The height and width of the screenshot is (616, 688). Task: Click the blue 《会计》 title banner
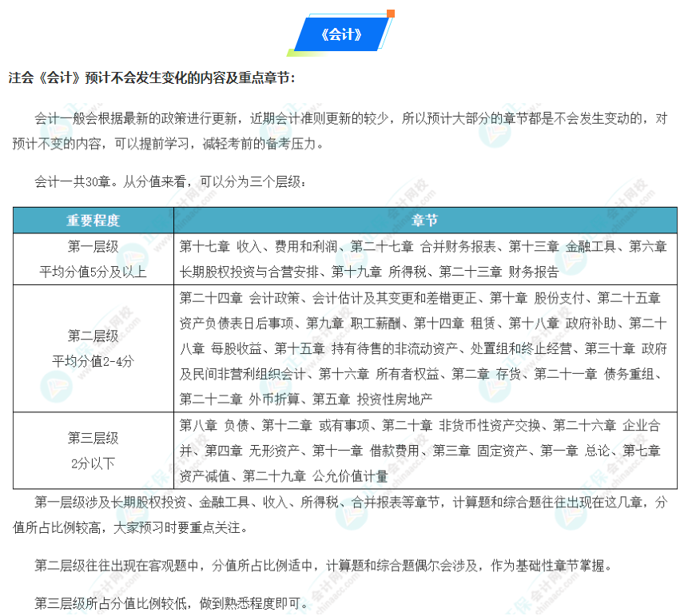click(340, 34)
